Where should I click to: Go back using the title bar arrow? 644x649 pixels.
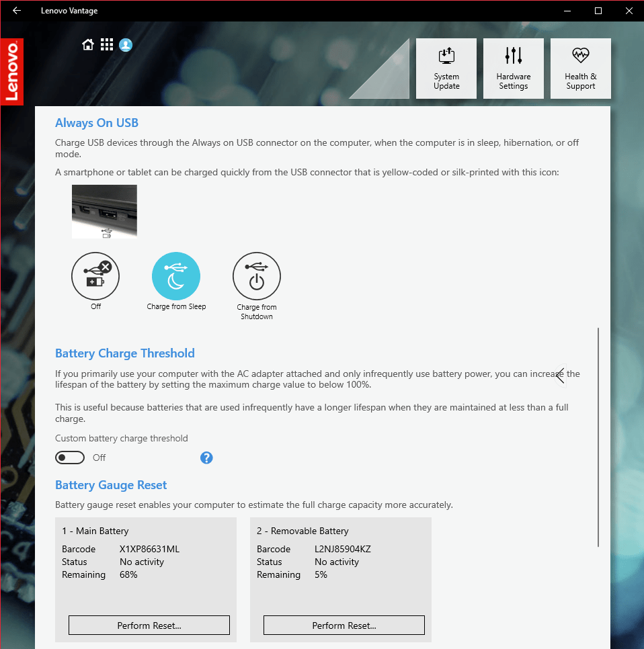[x=17, y=11]
